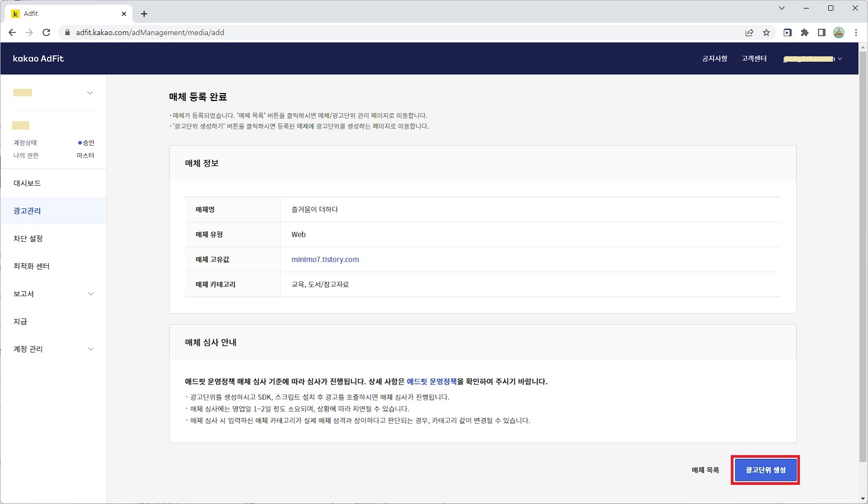868x504 pixels.
Task: Open the media control icon in toolbar
Action: click(x=788, y=32)
